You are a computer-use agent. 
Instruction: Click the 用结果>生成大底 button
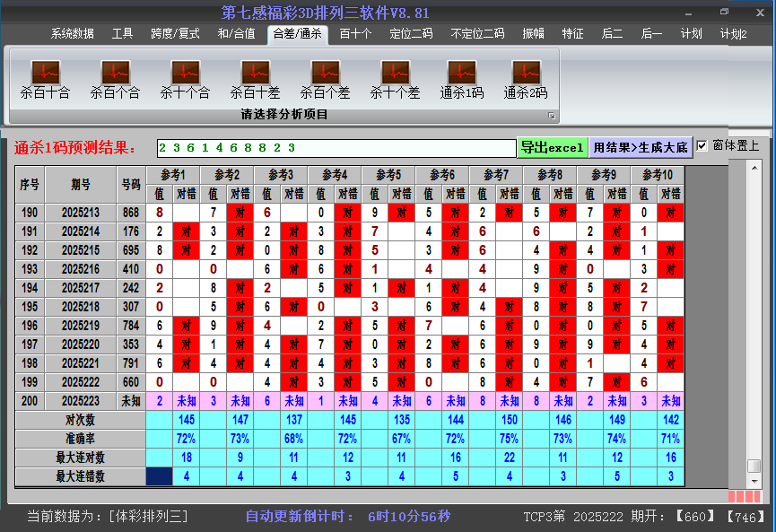click(x=641, y=147)
